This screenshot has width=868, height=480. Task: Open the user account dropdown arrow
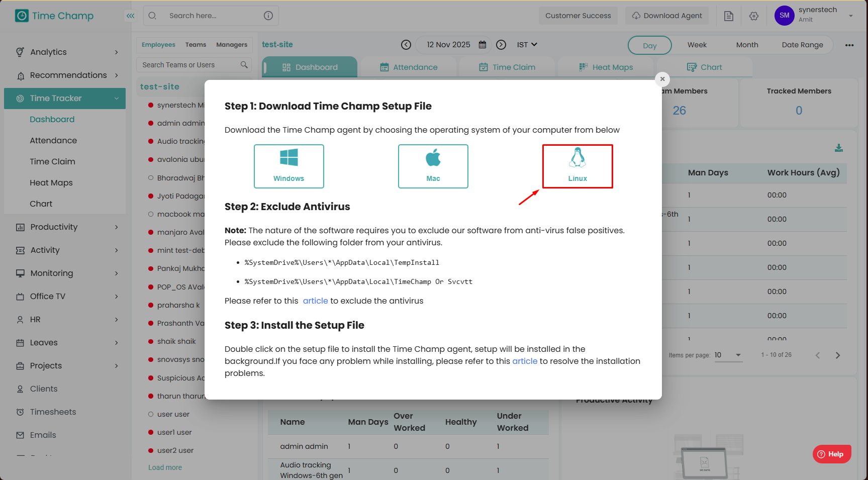point(851,16)
